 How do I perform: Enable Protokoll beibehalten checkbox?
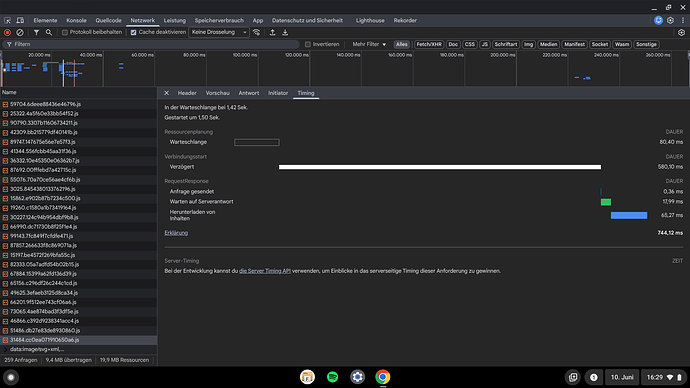pos(65,33)
